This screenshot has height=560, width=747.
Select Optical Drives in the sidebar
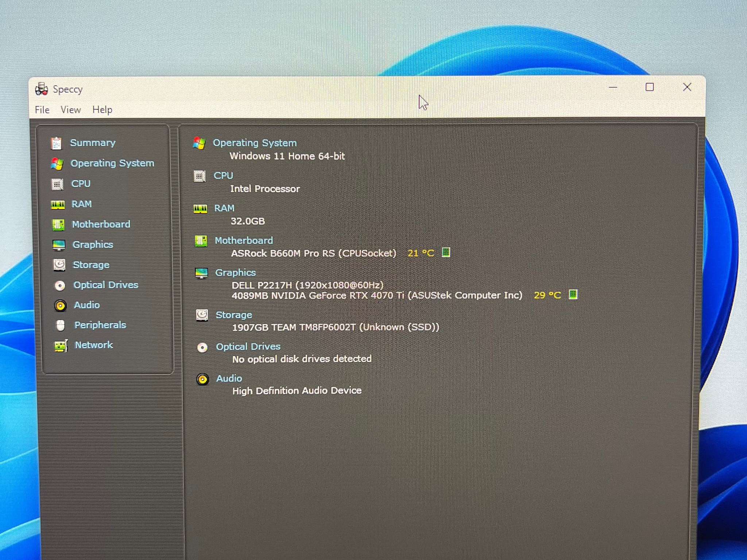(106, 285)
